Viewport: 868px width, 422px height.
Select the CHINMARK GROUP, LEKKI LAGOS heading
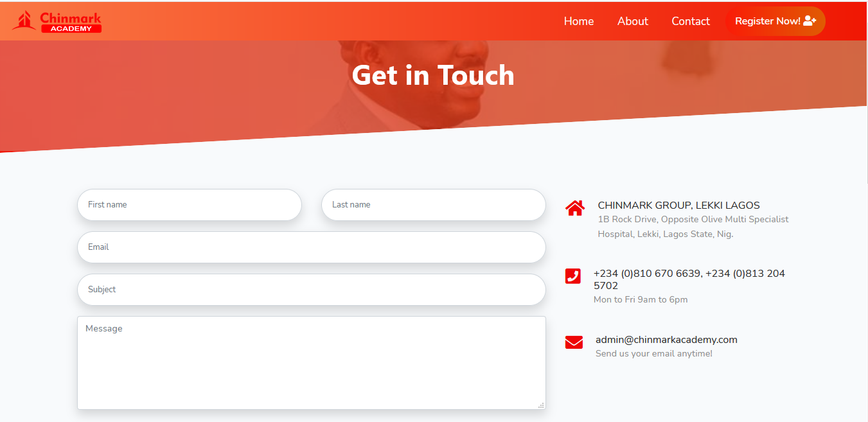[x=678, y=206]
